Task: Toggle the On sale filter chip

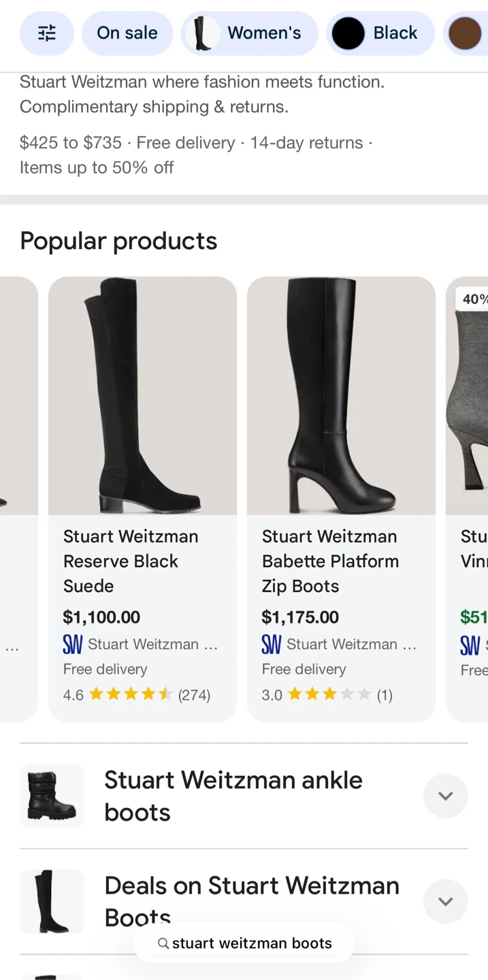Action: pos(127,33)
